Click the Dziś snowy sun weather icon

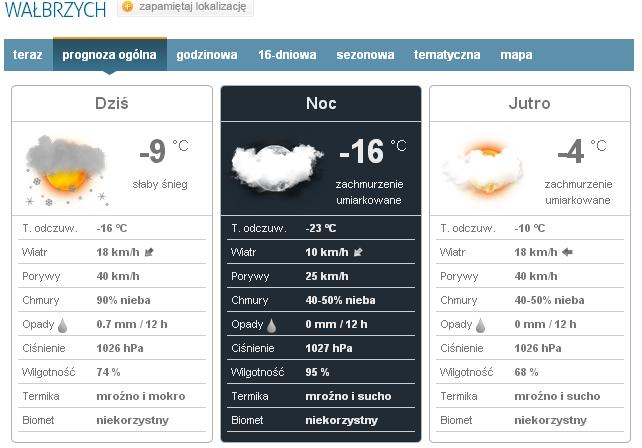coord(66,170)
